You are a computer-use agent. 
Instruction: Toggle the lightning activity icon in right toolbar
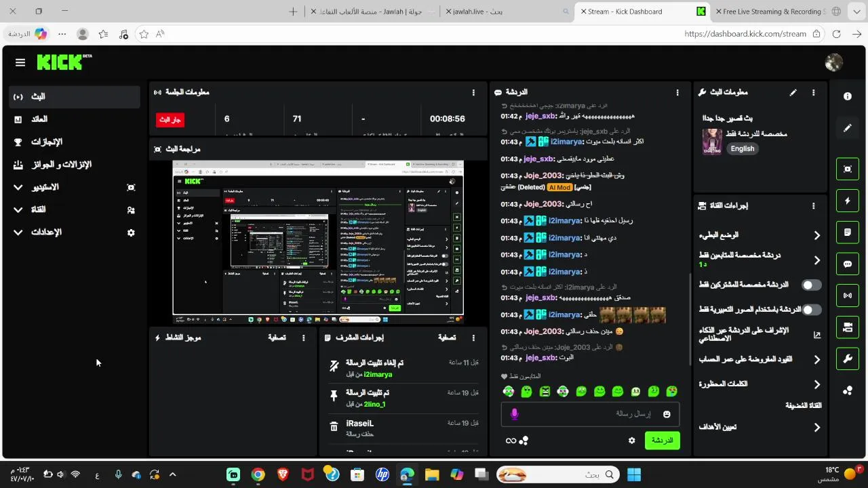coord(848,201)
